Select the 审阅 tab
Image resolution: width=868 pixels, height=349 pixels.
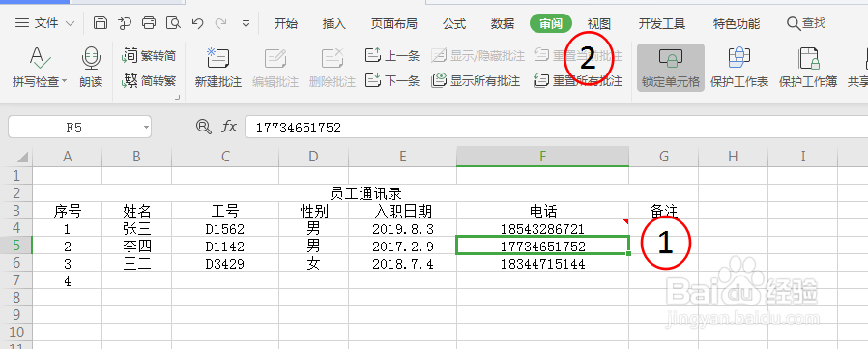tap(550, 24)
